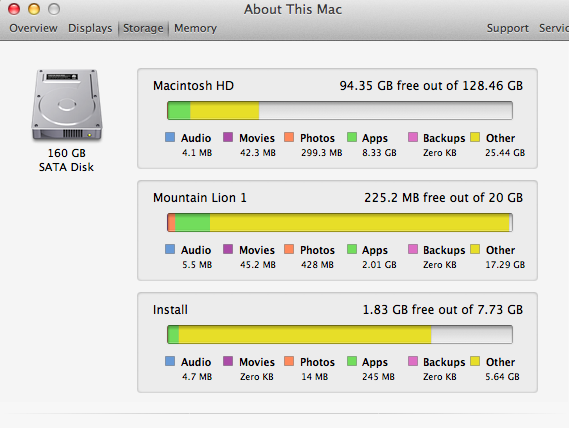Image resolution: width=569 pixels, height=428 pixels.
Task: Open the Memory tab
Action: 195,28
